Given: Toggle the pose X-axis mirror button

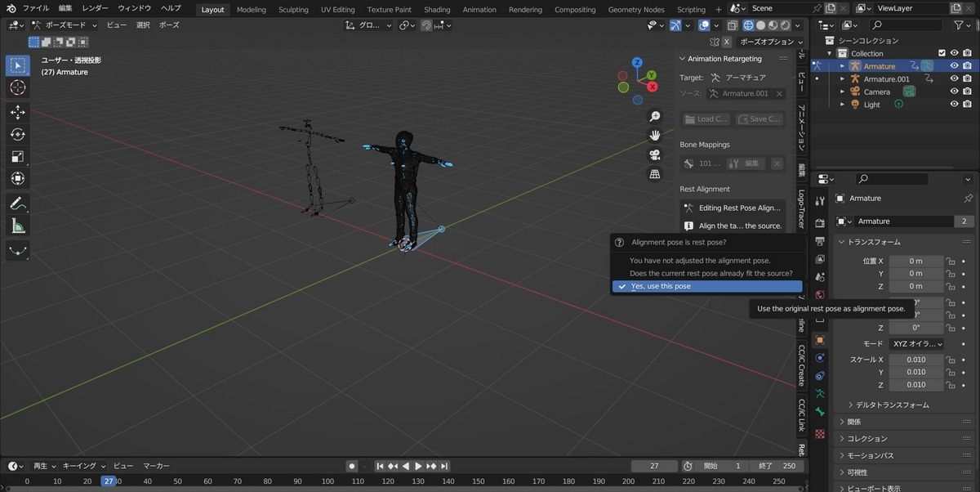Looking at the screenshot, I should click(x=727, y=42).
